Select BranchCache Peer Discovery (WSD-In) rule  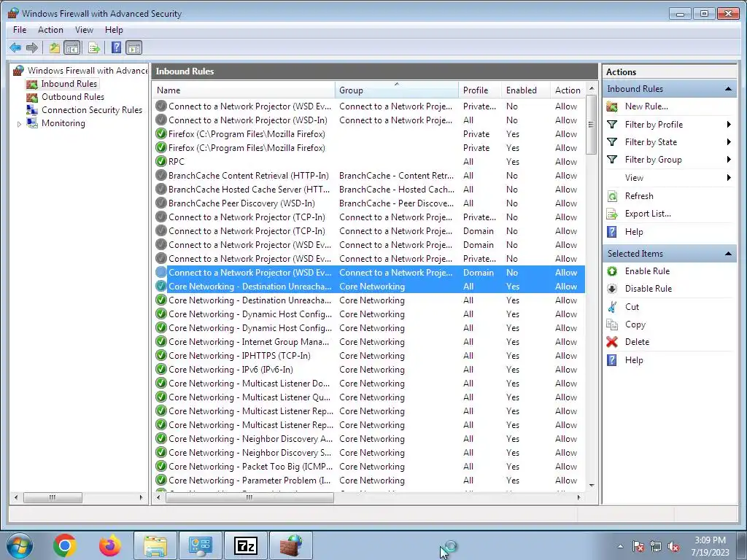click(369, 203)
